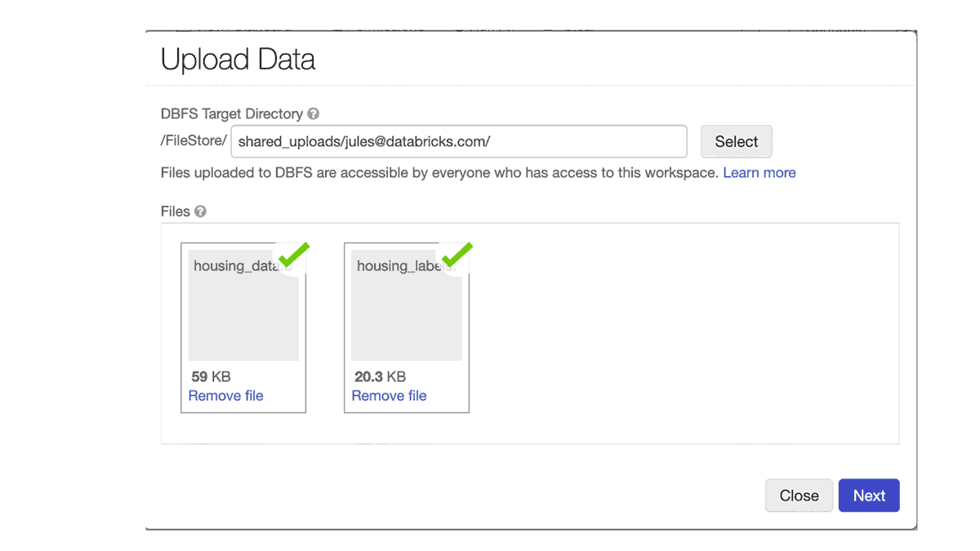Screen dimensions: 980x551
Task: Click the help icon beside DBFS Target Directory
Action: tap(314, 114)
